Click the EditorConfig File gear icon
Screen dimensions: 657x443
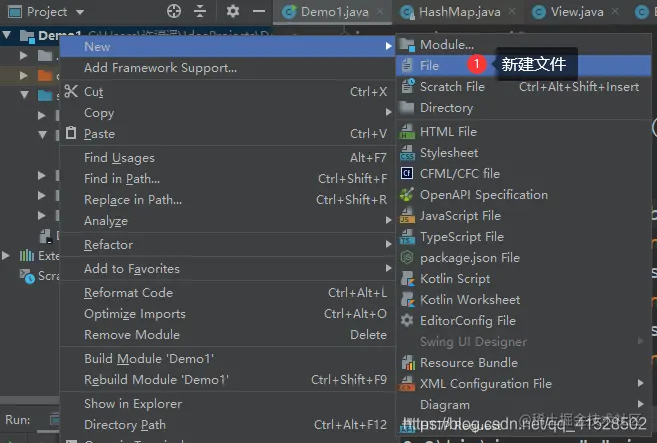click(407, 320)
